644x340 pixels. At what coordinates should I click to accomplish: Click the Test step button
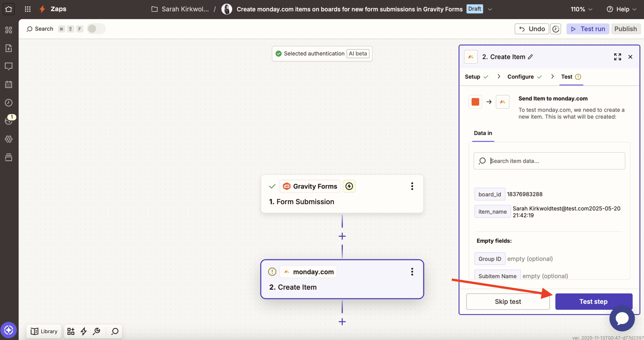[x=593, y=301]
